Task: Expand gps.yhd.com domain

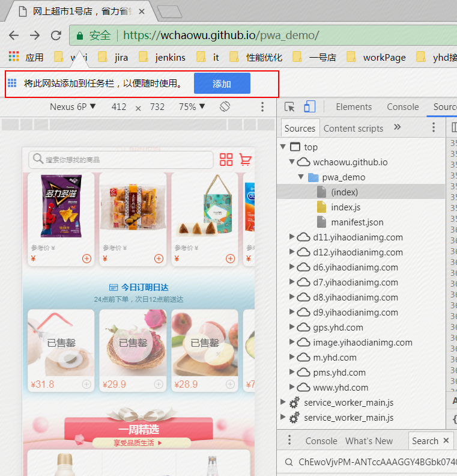Action: click(x=292, y=327)
